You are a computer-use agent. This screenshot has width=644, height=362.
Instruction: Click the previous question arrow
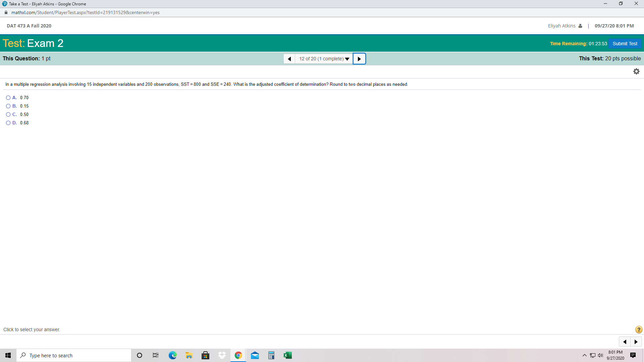(x=289, y=59)
